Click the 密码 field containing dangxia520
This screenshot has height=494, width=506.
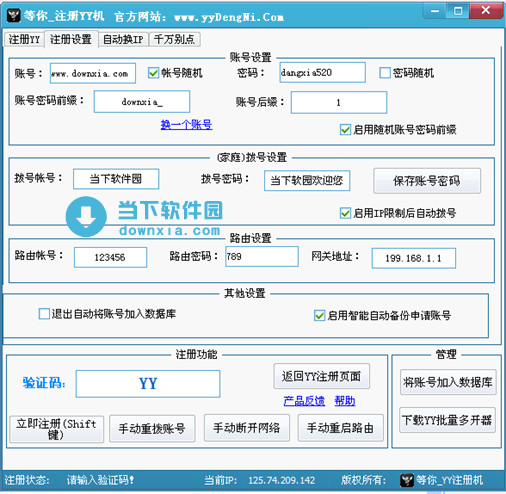[322, 72]
